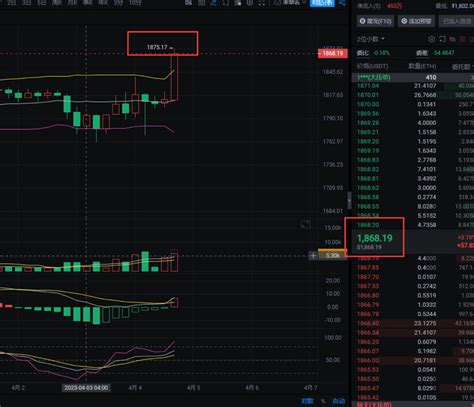Toggle percent scale button at chart bottom
This screenshot has width=474, height=407.
323,401
